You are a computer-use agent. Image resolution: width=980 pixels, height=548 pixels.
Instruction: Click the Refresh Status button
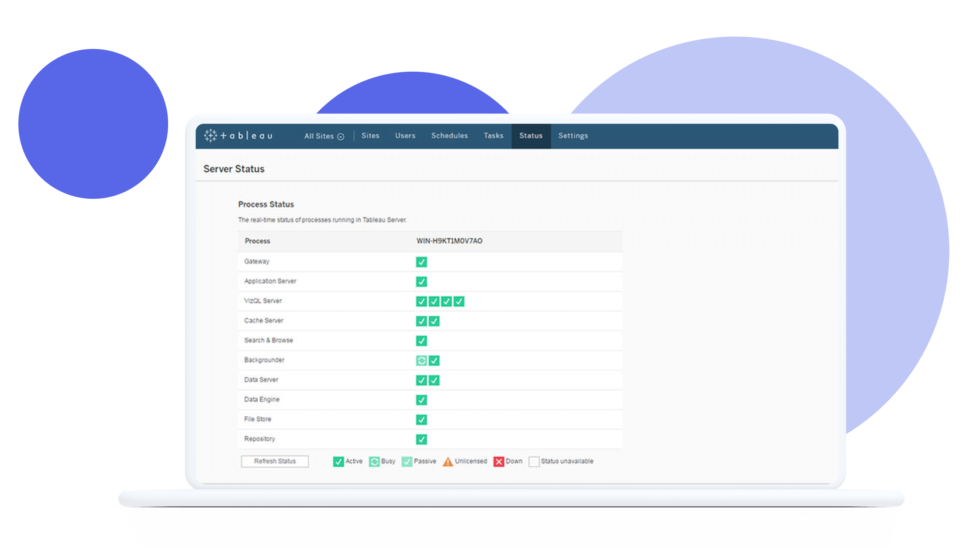coord(275,461)
